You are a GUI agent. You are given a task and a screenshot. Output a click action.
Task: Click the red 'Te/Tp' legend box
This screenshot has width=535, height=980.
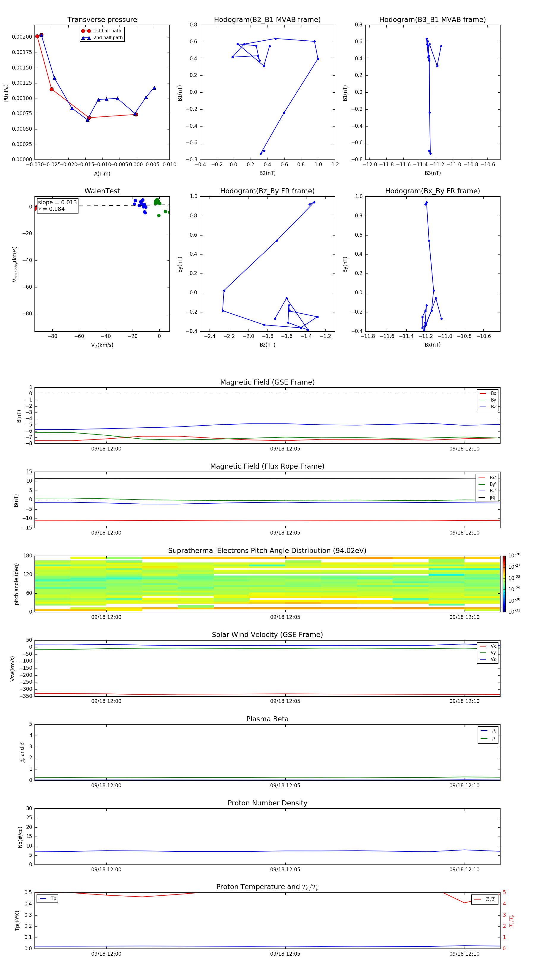coord(485,899)
